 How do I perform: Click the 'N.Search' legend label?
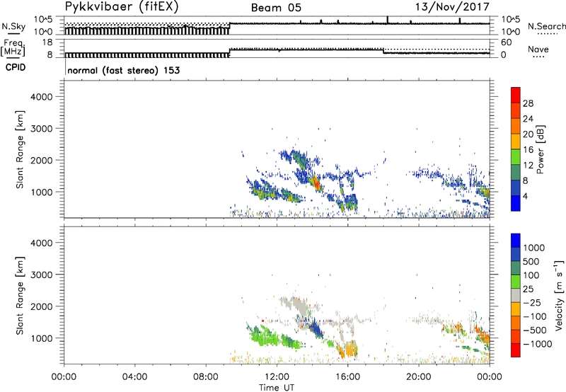[x=546, y=26]
